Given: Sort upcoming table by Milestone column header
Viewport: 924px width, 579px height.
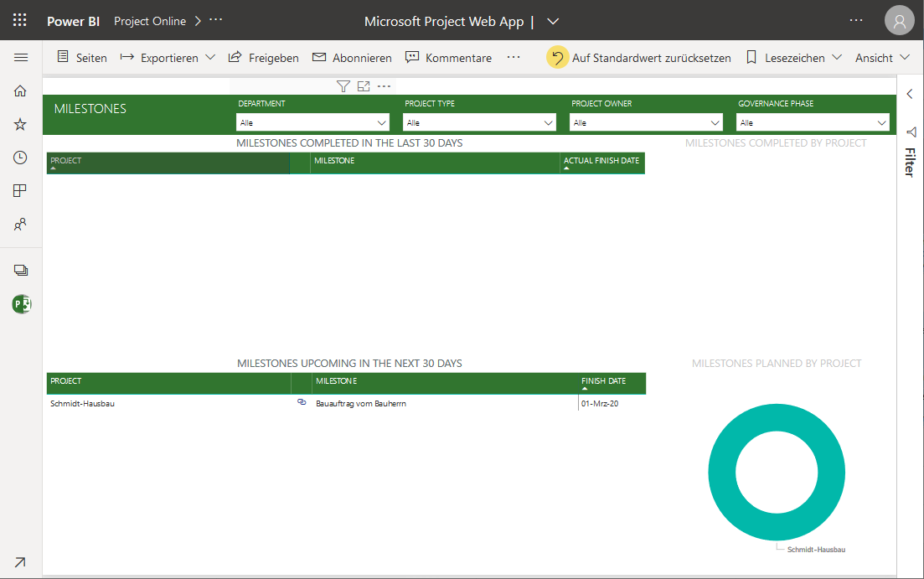Looking at the screenshot, I should pos(445,383).
